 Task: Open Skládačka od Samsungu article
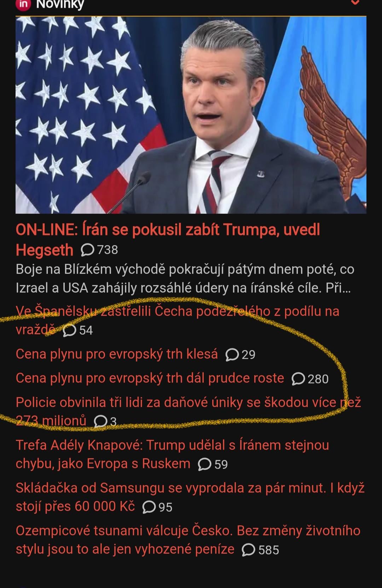click(x=190, y=497)
